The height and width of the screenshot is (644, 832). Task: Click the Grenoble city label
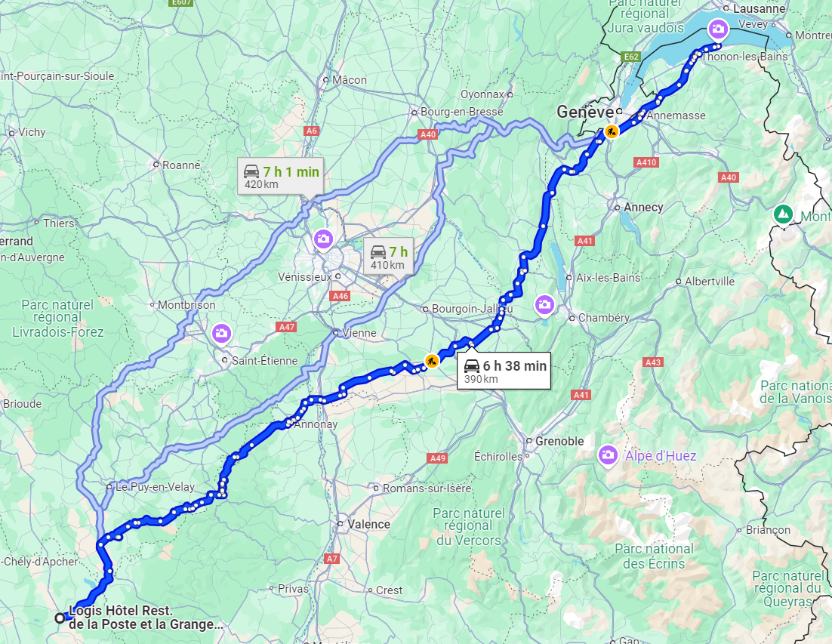(x=559, y=441)
